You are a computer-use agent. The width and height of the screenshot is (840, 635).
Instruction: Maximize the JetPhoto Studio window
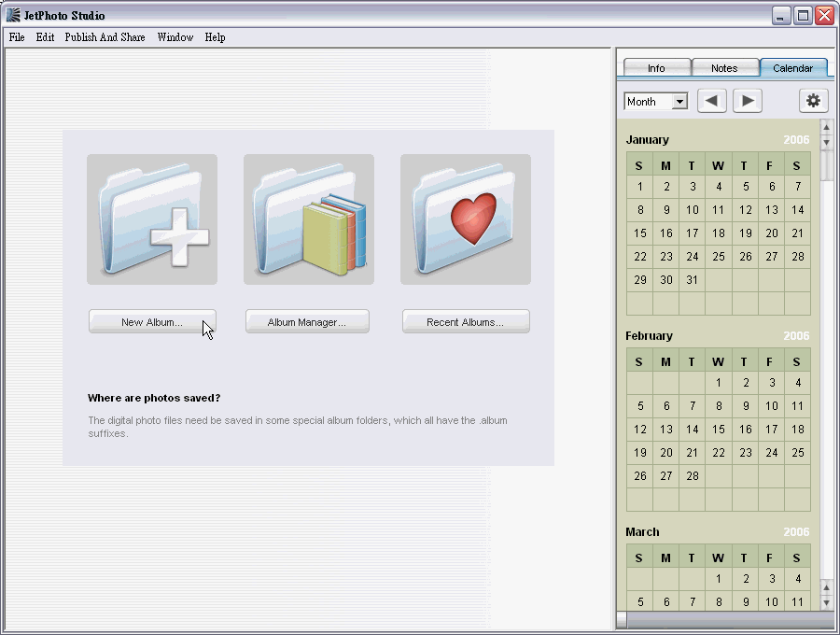point(803,16)
